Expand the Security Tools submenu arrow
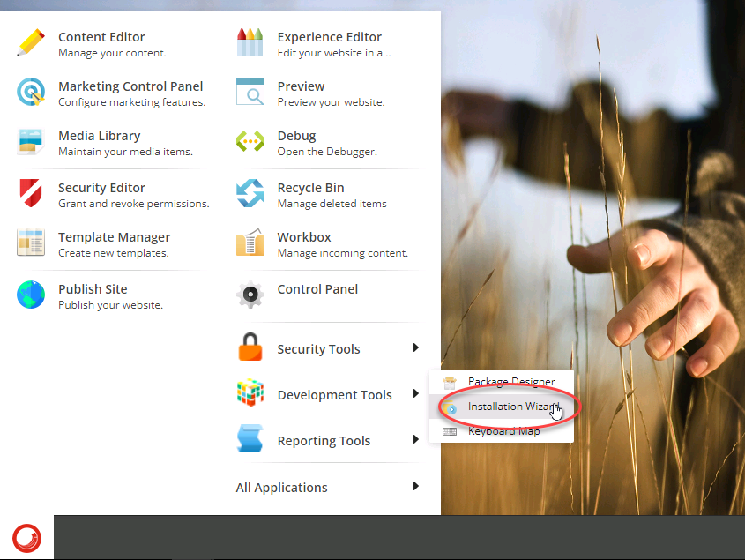Screen dimensions: 745x560 [x=416, y=347]
